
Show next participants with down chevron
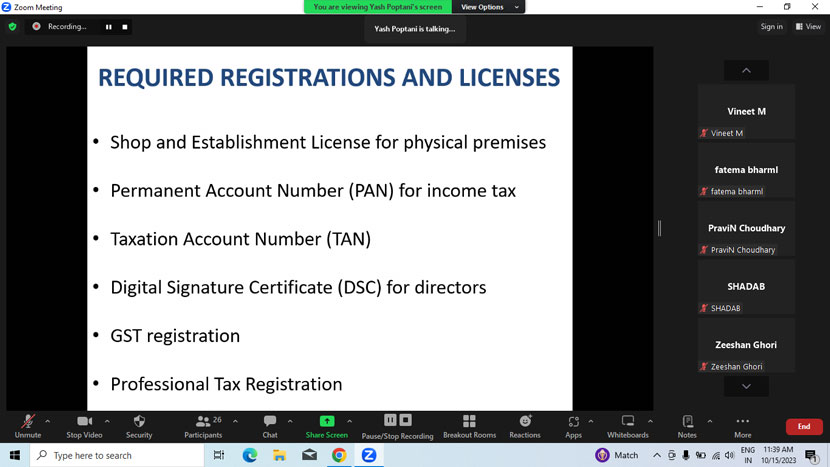[x=746, y=387]
